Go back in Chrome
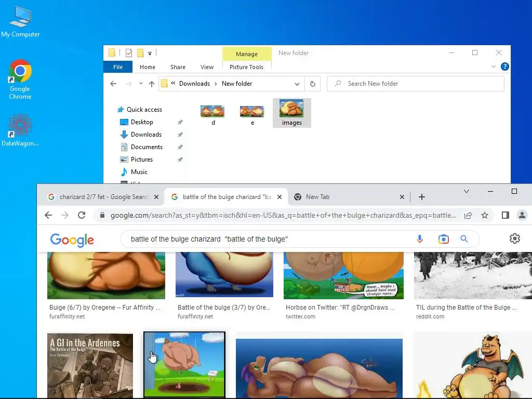The height and width of the screenshot is (399, 532). (x=48, y=215)
